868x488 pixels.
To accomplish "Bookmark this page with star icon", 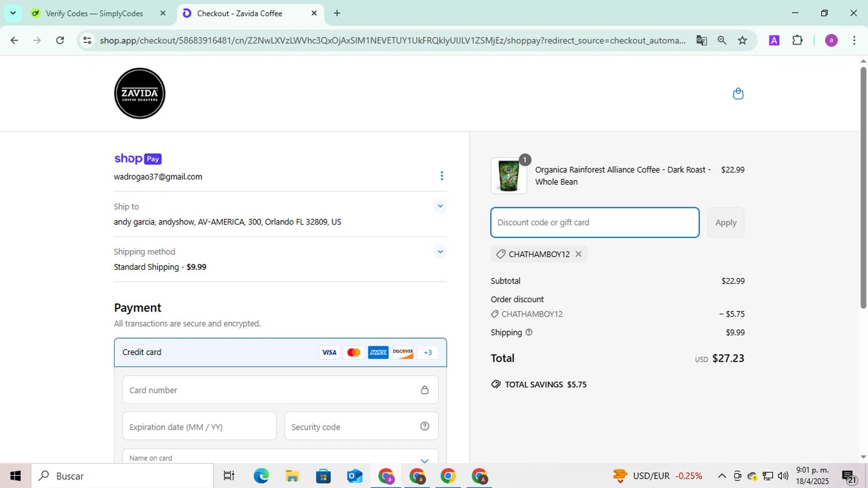I will pos(742,41).
